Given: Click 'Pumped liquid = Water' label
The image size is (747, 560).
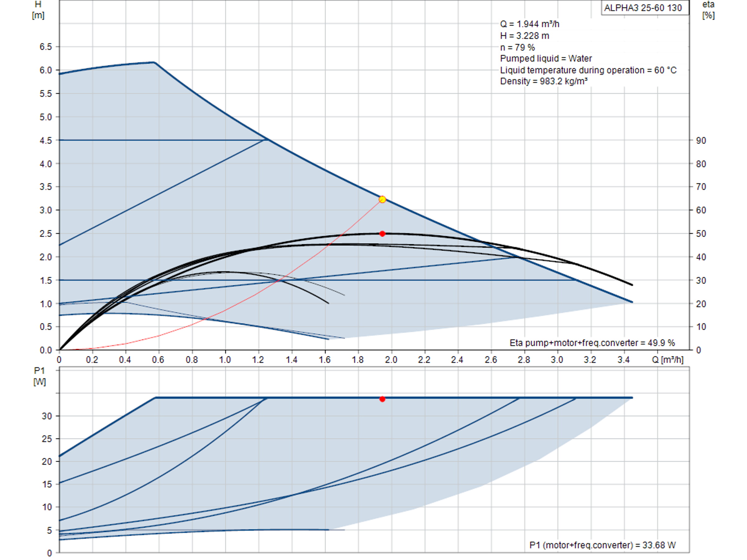Looking at the screenshot, I should [x=546, y=58].
